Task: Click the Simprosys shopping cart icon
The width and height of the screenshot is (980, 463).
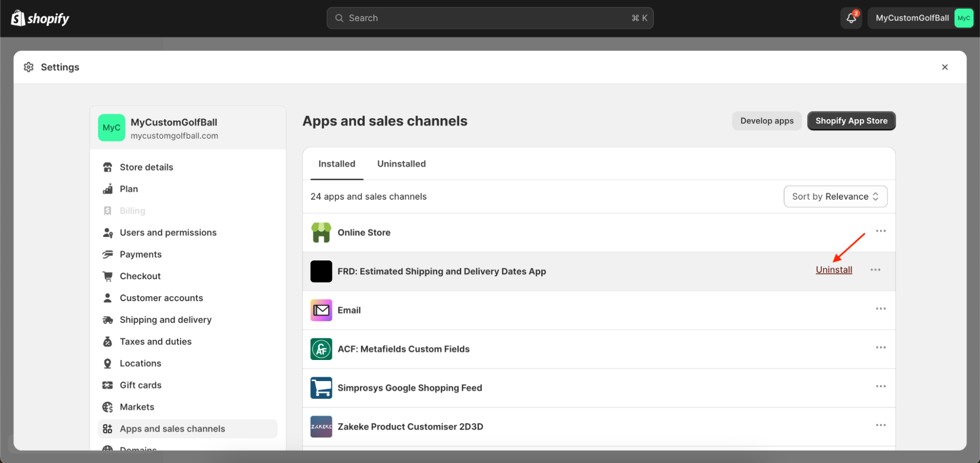Action: [321, 387]
